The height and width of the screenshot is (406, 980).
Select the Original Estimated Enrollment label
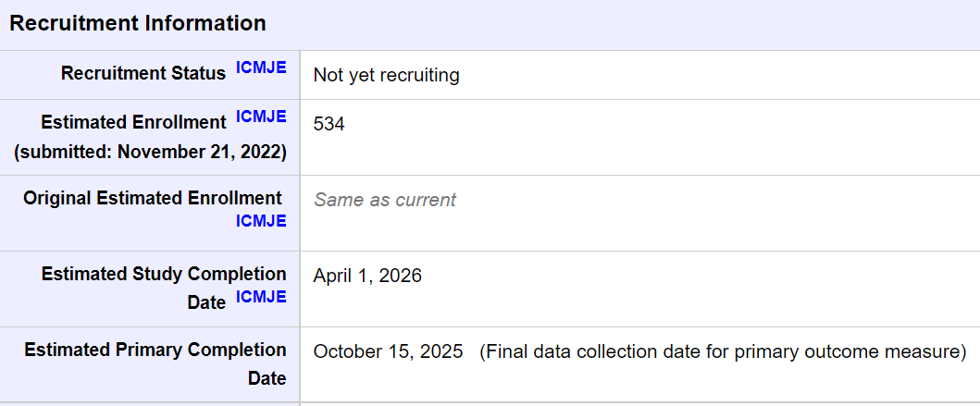coord(153,199)
